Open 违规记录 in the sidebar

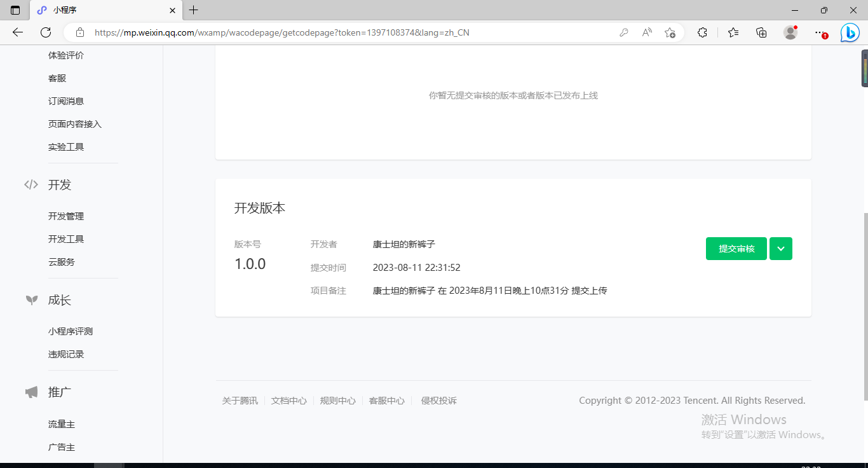coord(66,354)
